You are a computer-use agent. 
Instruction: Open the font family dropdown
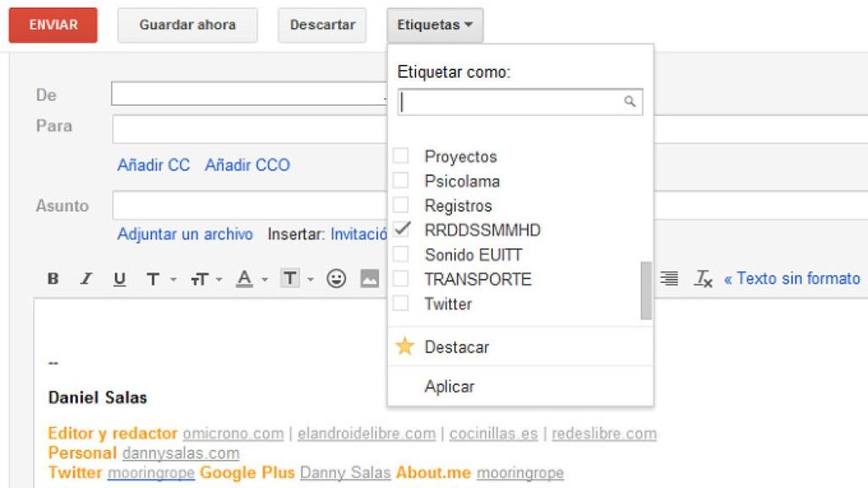click(x=156, y=278)
